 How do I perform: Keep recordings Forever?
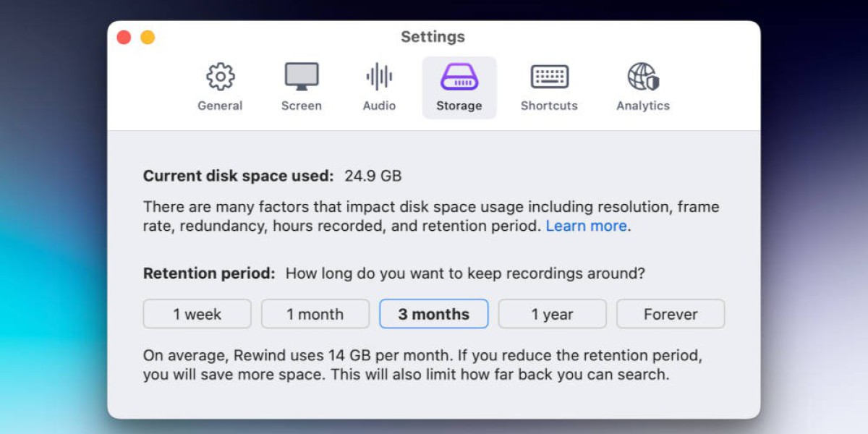671,314
